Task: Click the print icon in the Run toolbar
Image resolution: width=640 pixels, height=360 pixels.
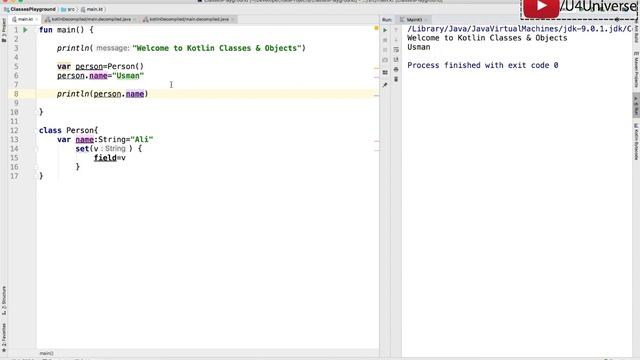Action: pos(396,69)
